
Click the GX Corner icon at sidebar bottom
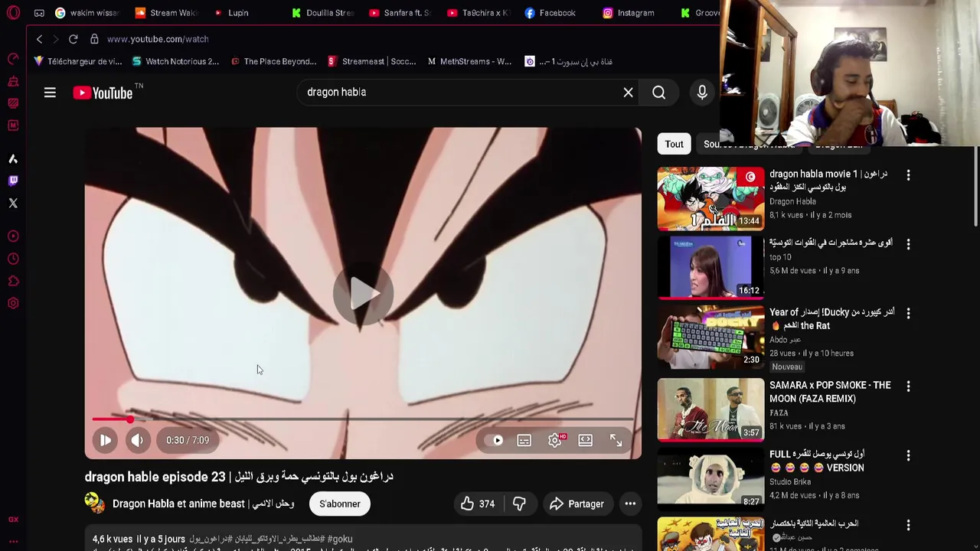(13, 520)
